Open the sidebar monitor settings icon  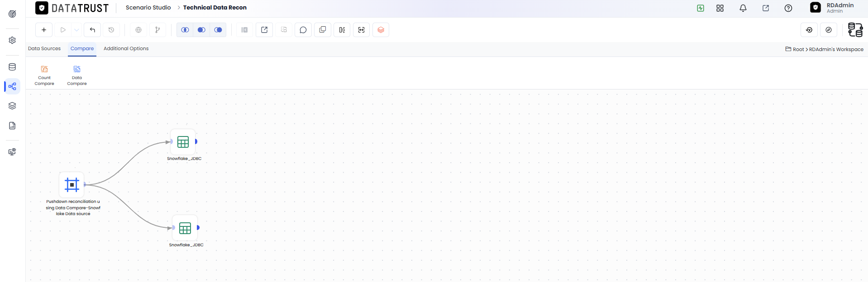[x=12, y=152]
